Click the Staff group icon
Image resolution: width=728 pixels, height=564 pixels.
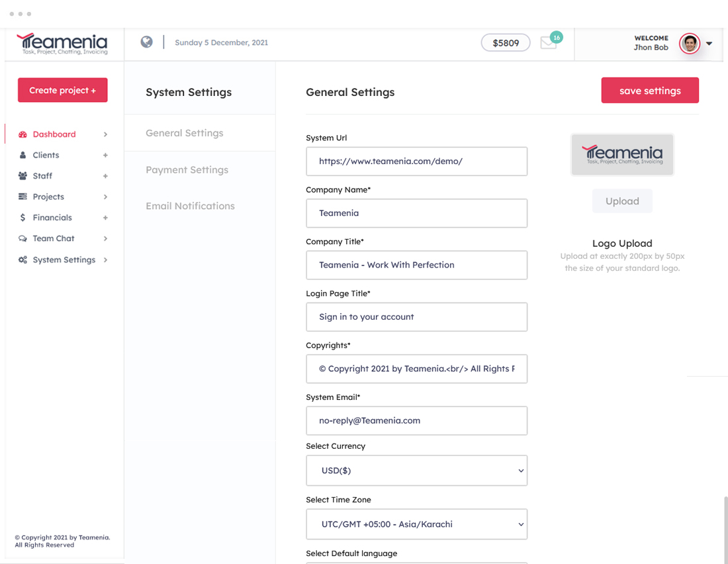[x=23, y=176]
